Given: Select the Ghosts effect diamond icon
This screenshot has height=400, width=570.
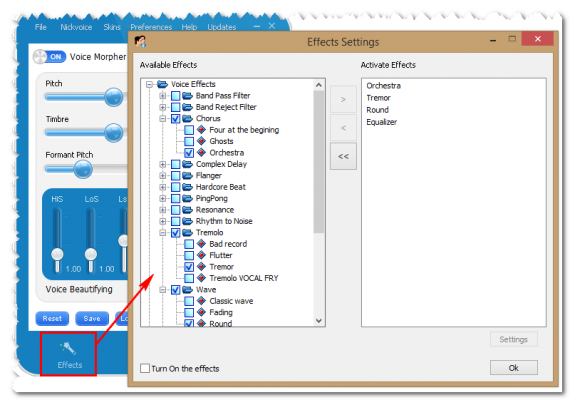Looking at the screenshot, I should (201, 141).
